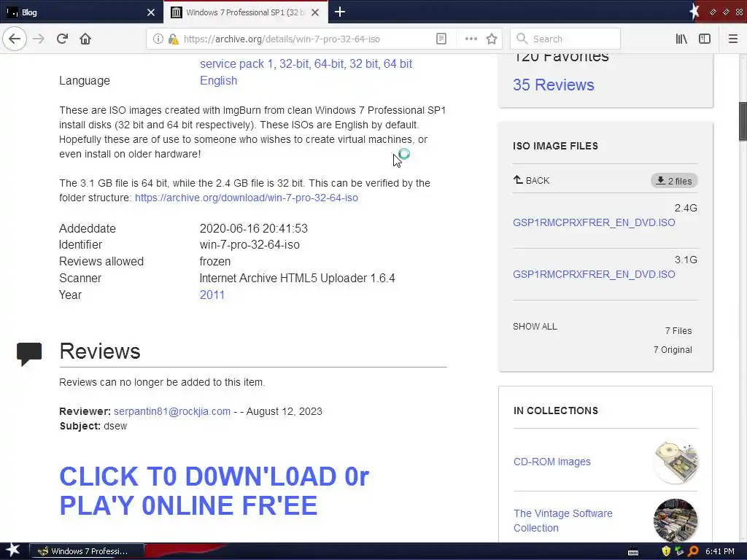Click the titlebar star menu icon

694,12
